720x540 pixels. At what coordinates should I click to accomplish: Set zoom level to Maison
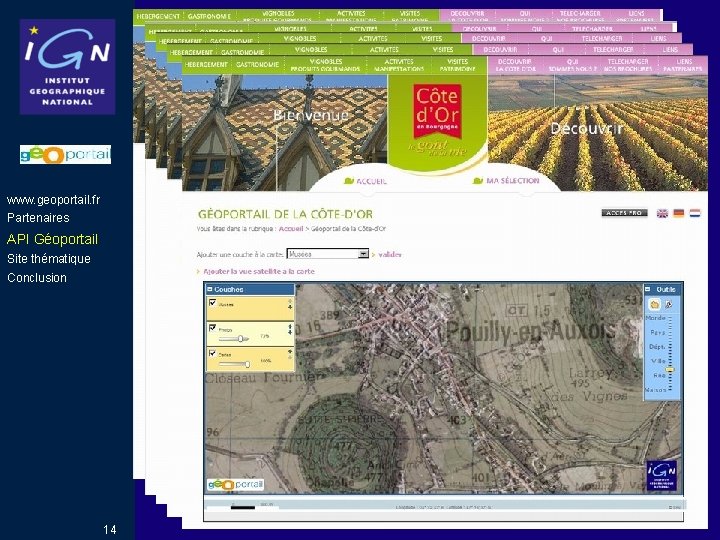point(656,390)
